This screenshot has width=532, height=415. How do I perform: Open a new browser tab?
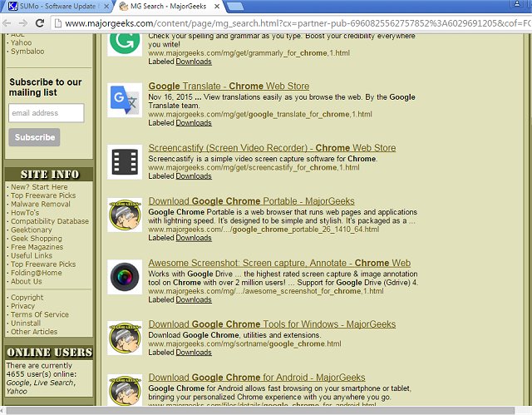234,6
